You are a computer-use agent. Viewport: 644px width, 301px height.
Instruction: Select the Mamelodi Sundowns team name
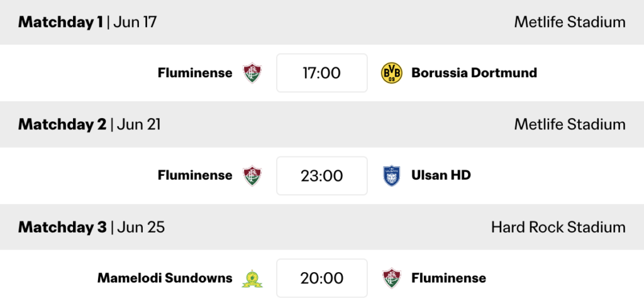pos(165,278)
